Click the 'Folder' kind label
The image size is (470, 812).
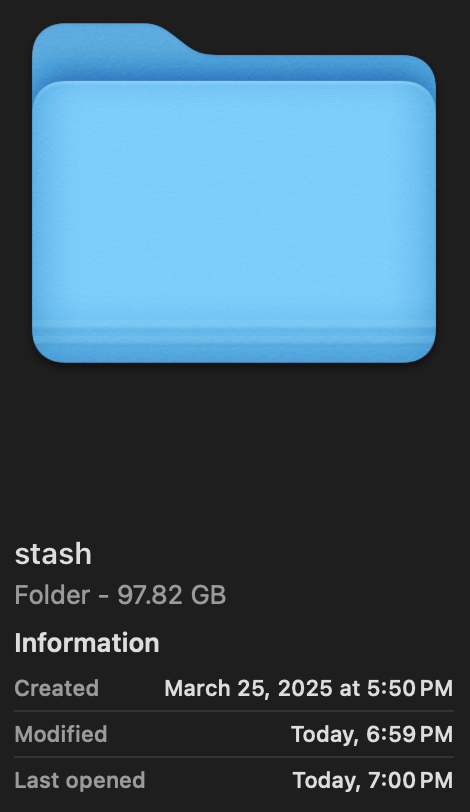[x=52, y=594]
